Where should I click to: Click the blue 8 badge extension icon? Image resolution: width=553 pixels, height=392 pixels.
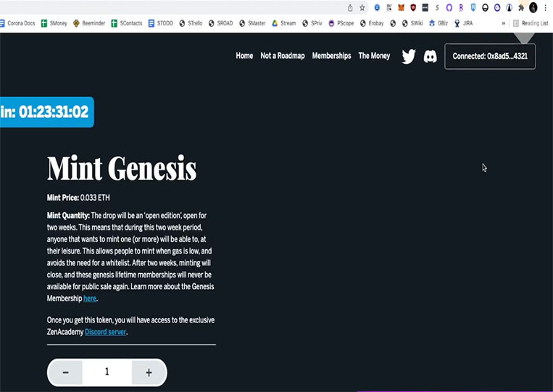coord(473,7)
